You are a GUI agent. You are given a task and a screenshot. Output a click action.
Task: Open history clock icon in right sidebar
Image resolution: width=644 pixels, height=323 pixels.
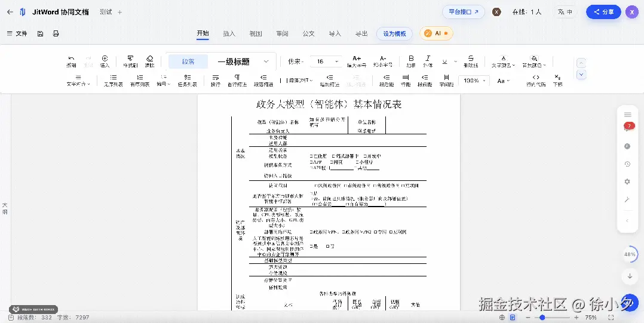click(627, 164)
